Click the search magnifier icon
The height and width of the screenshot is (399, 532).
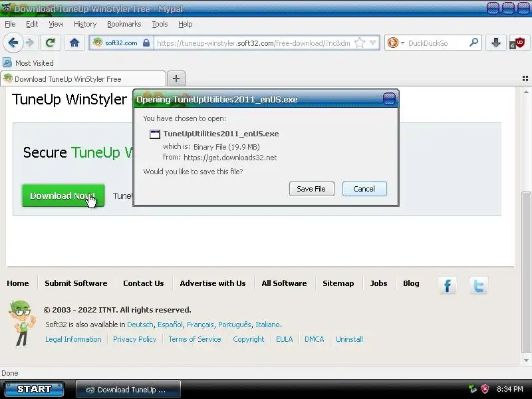click(x=473, y=43)
